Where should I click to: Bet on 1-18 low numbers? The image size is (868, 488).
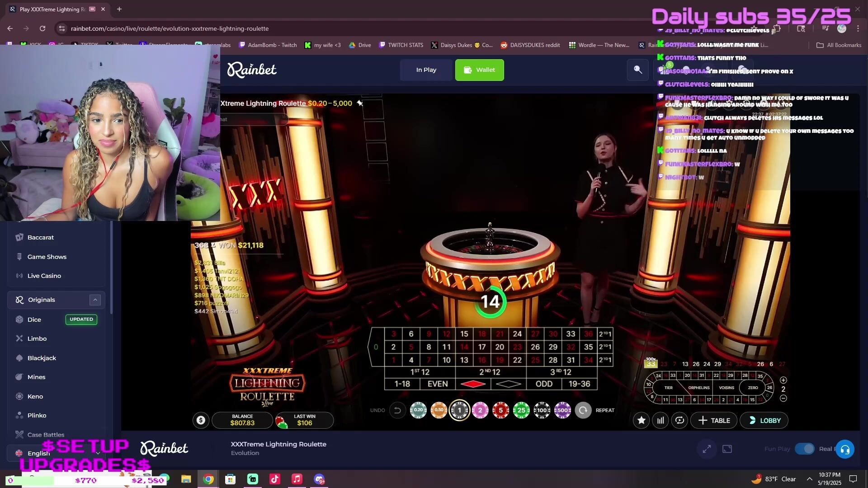pyautogui.click(x=402, y=384)
